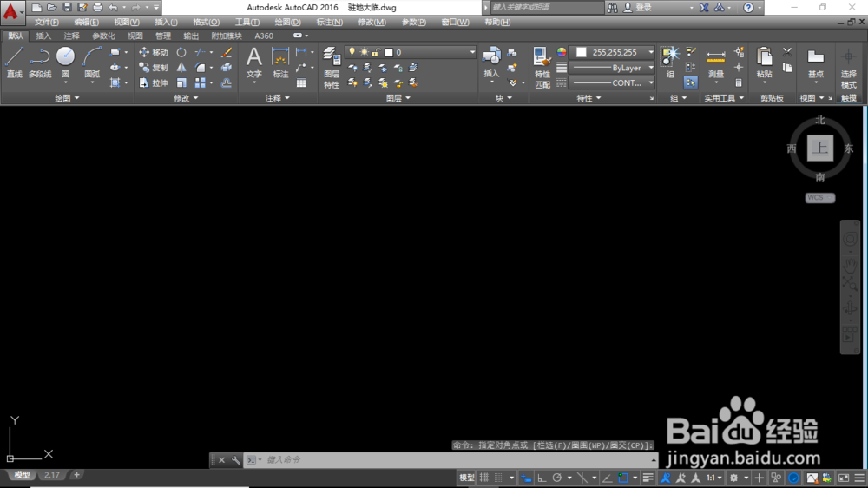Viewport: 868px width, 488px height.
Task: Open the 文件(F) menu
Action: (47, 23)
